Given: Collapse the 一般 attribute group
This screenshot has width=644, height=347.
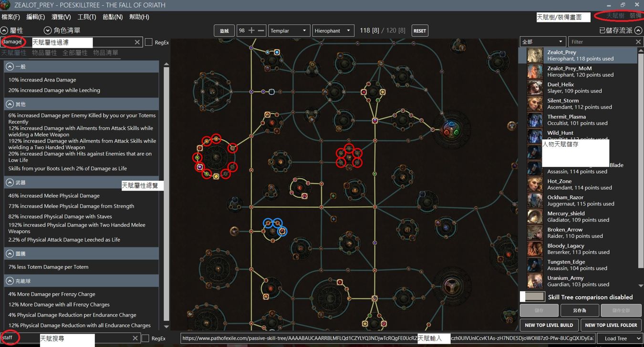Looking at the screenshot, I should [x=10, y=67].
